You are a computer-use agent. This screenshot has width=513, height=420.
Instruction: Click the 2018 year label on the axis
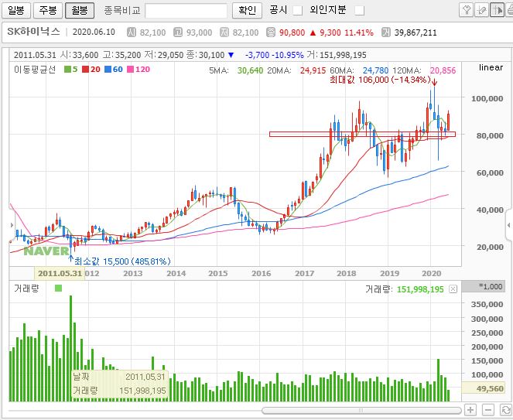(x=346, y=274)
